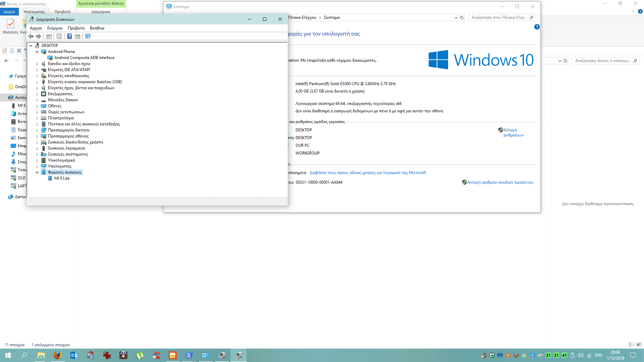Open the Ενέργεια menu
Image resolution: width=644 pixels, height=362 pixels.
point(55,28)
